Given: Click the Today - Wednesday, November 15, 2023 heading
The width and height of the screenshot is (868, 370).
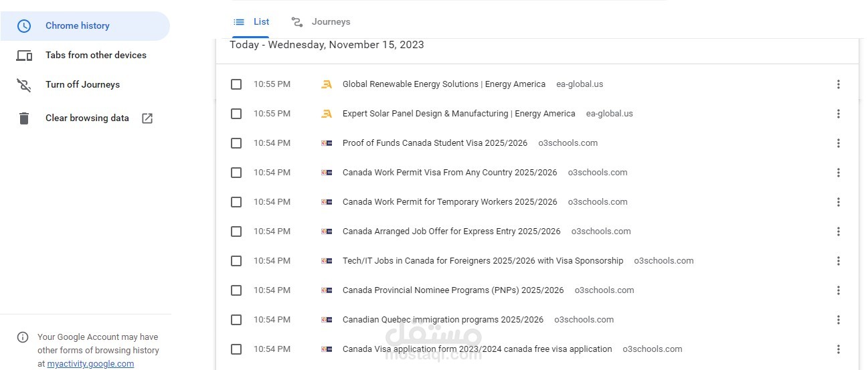Looking at the screenshot, I should (327, 45).
